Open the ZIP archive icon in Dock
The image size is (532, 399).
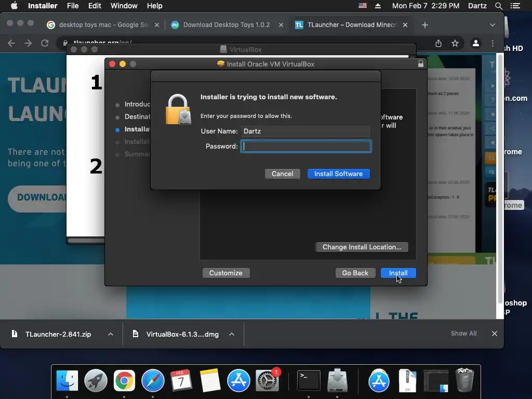pyautogui.click(x=407, y=380)
